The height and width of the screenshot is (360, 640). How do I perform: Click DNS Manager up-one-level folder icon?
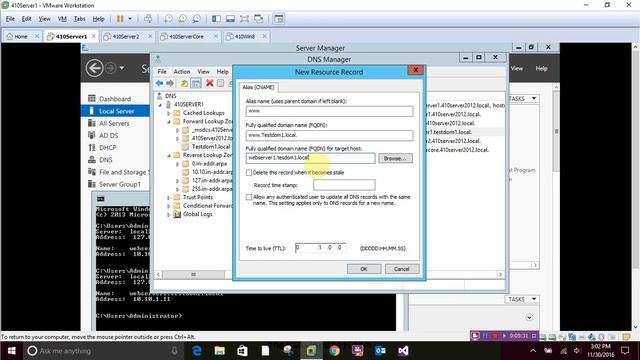pyautogui.click(x=184, y=83)
